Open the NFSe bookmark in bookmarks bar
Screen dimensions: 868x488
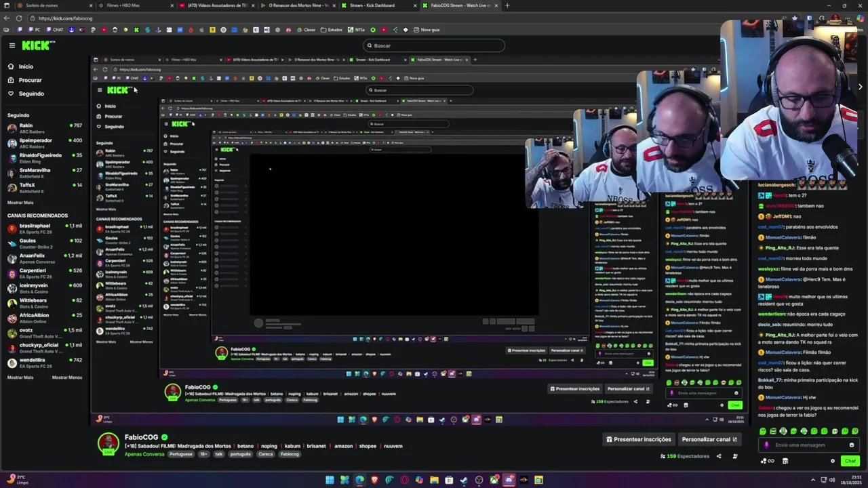(356, 30)
